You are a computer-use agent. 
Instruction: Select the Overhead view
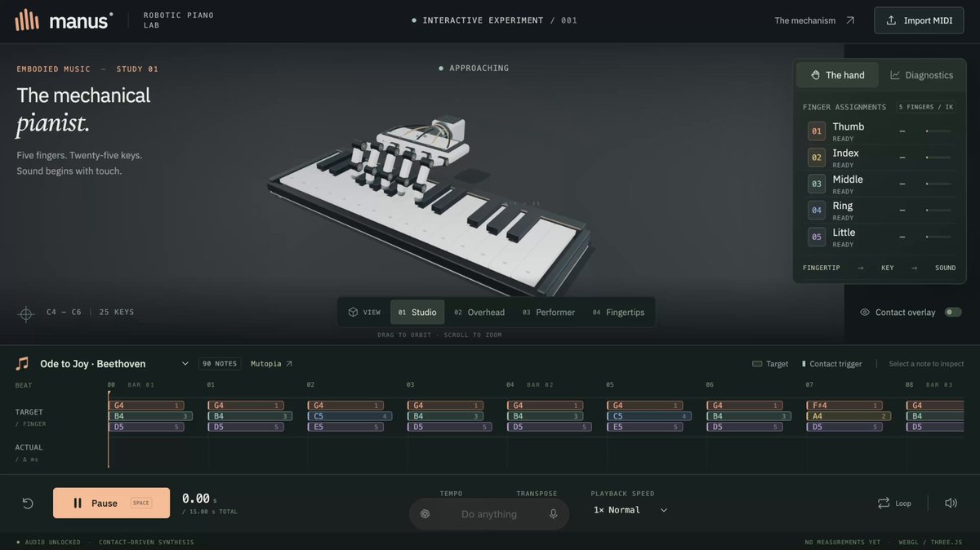479,313
